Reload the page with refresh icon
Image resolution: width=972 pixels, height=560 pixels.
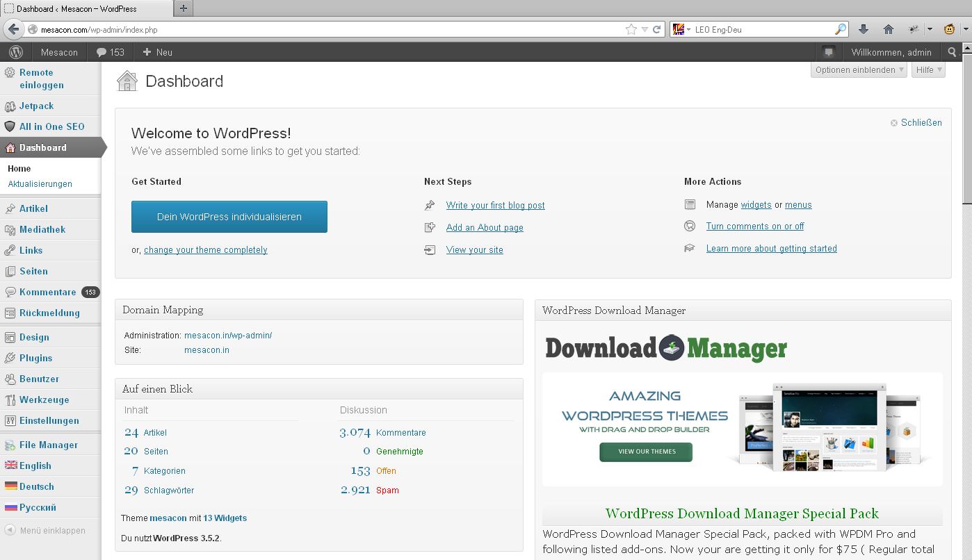(x=656, y=29)
